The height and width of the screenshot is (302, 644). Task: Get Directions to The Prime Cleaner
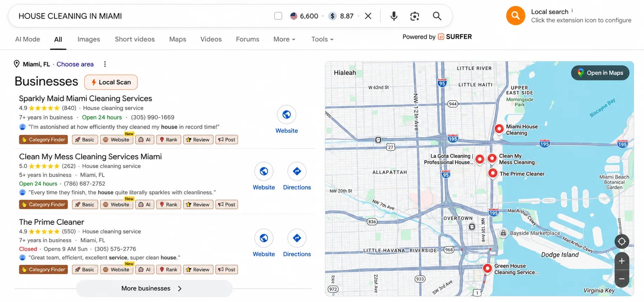click(297, 238)
